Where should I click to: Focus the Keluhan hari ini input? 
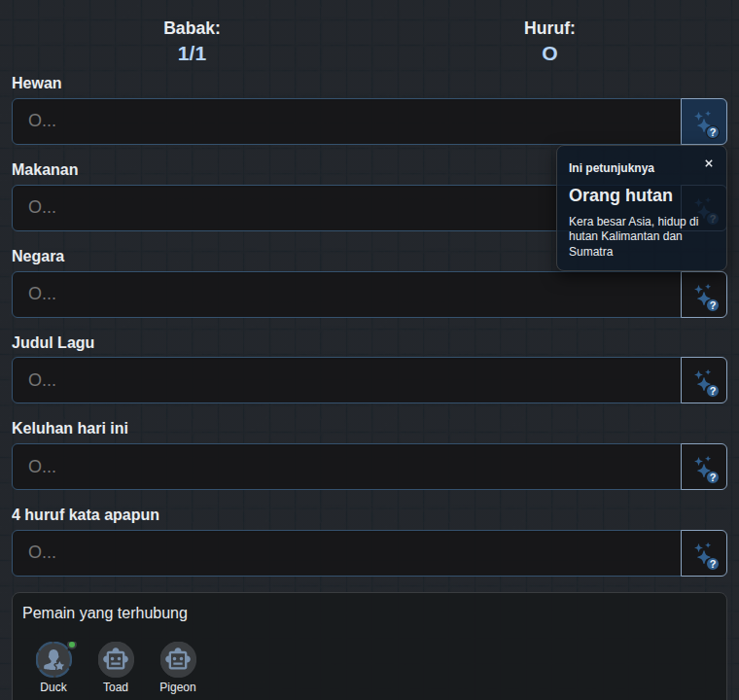(x=346, y=467)
